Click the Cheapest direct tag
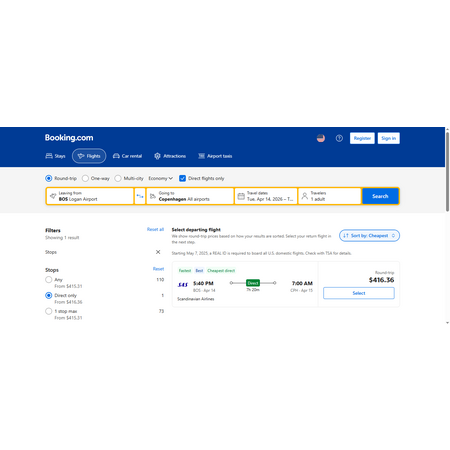 (x=221, y=270)
